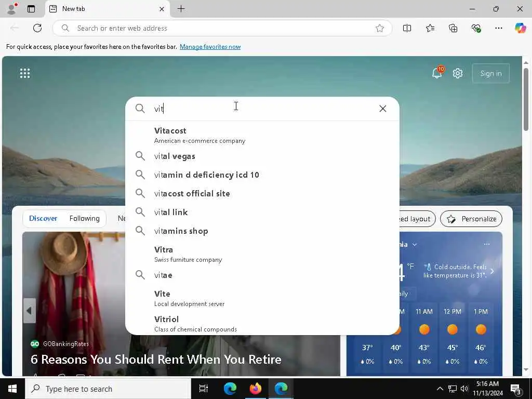Switch to the Following tab

[85, 219]
